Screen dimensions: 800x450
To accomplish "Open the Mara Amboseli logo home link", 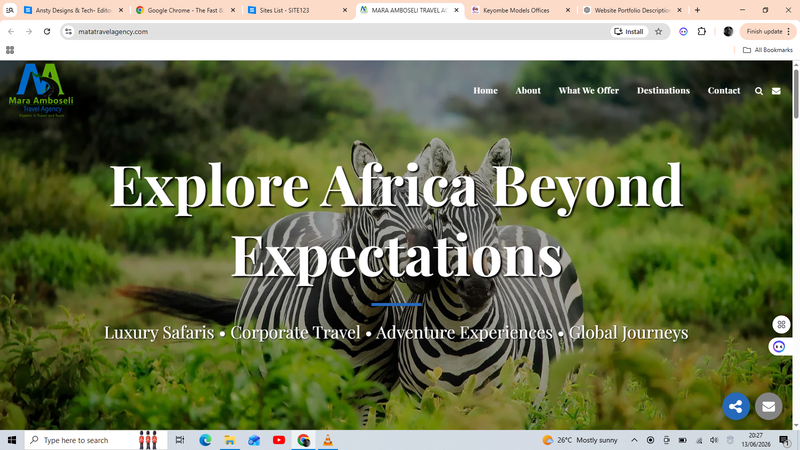I will [x=41, y=90].
